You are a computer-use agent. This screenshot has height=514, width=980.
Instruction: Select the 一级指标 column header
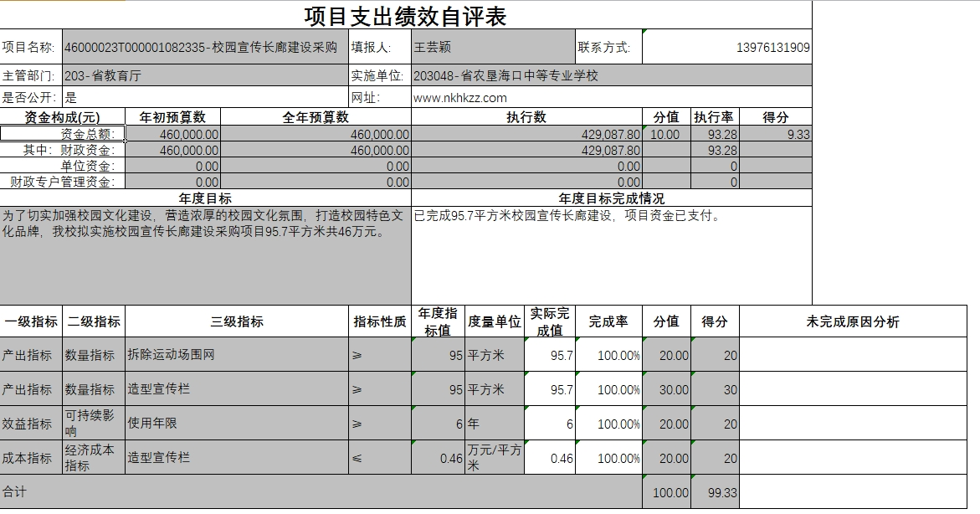tap(31, 321)
